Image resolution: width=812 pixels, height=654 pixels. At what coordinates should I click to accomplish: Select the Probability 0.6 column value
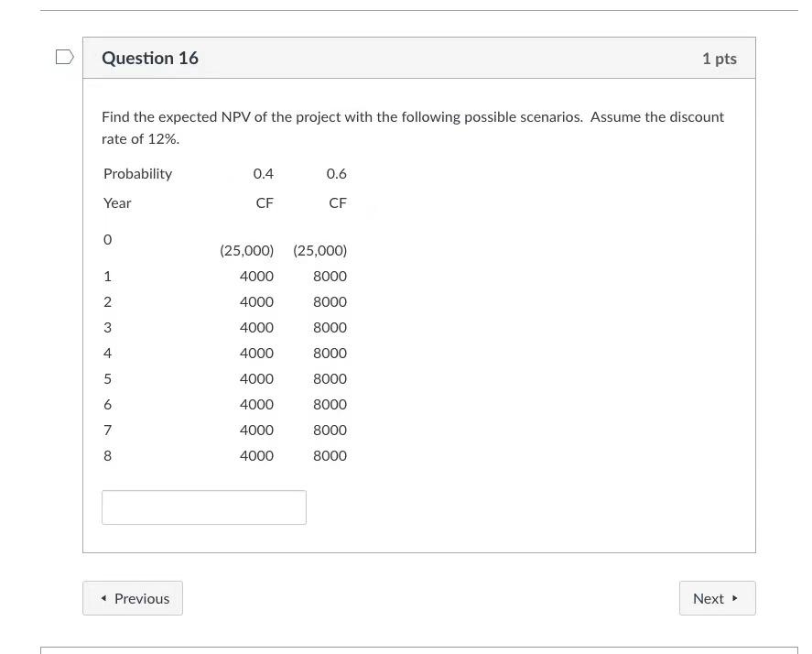pyautogui.click(x=336, y=173)
